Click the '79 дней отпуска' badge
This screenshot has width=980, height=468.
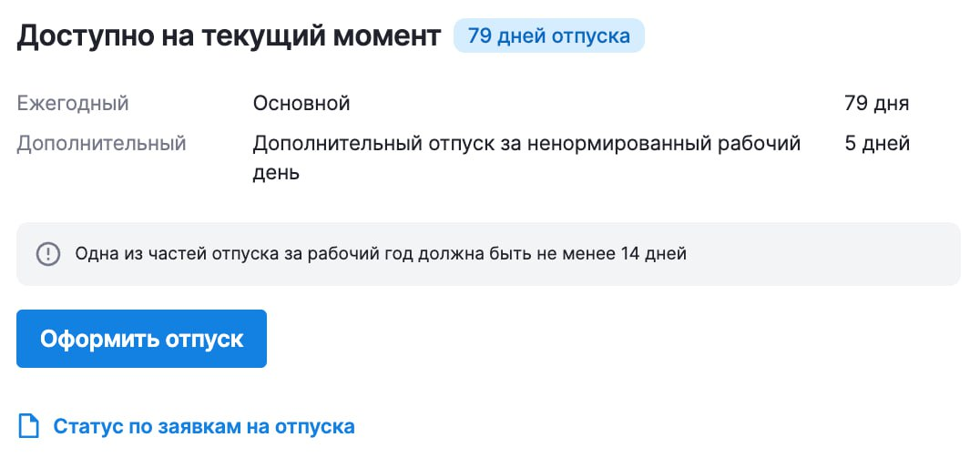point(549,36)
